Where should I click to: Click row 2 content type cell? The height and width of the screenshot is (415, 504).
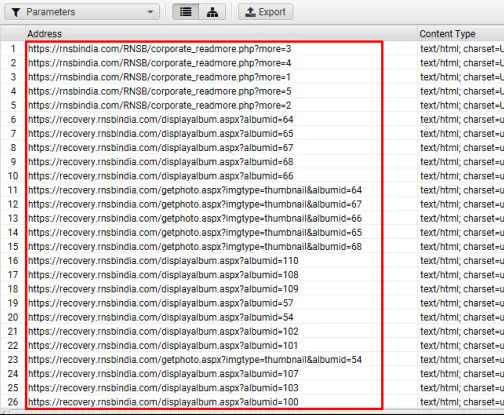[462, 63]
